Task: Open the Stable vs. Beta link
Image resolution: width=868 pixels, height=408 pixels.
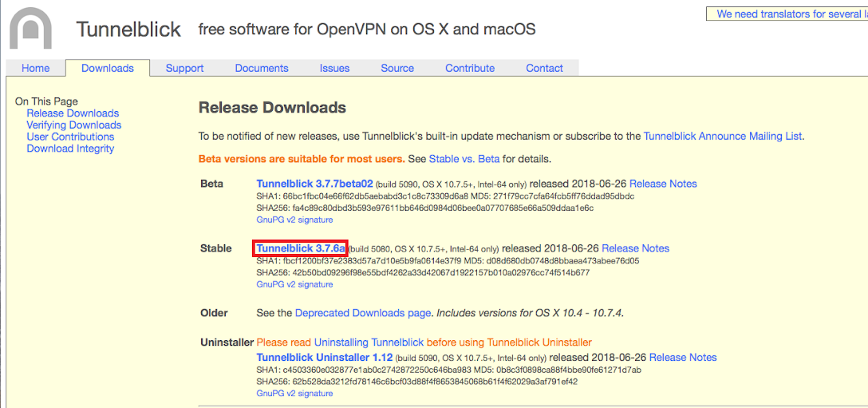Action: pyautogui.click(x=464, y=159)
